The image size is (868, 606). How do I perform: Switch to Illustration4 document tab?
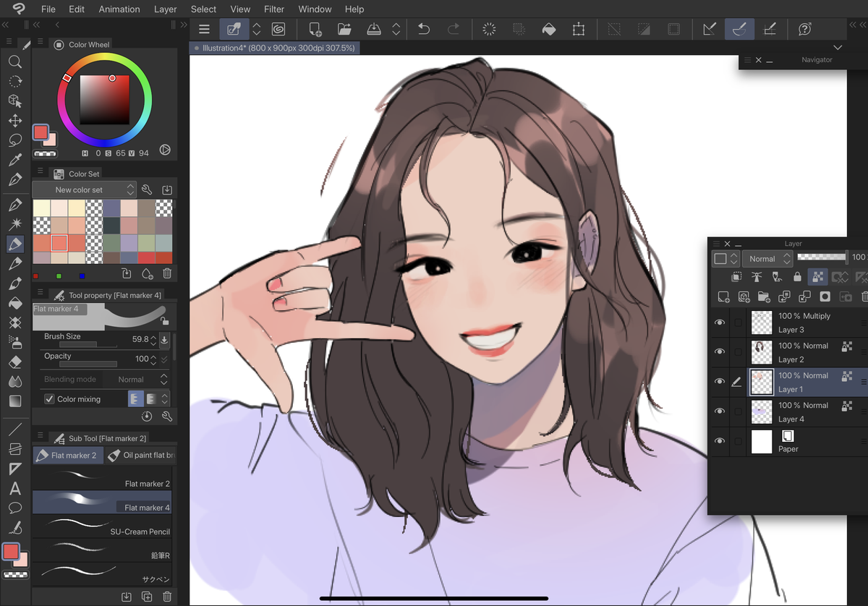click(x=275, y=48)
